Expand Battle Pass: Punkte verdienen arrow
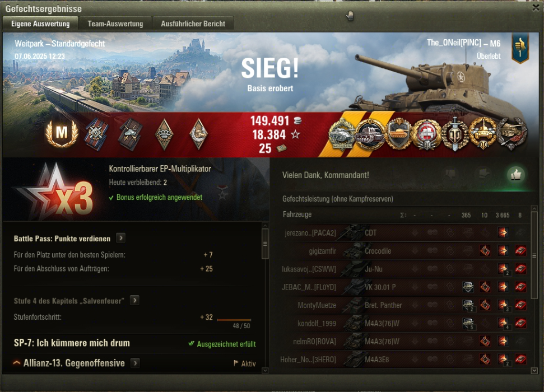The width and height of the screenshot is (544, 392). point(121,238)
